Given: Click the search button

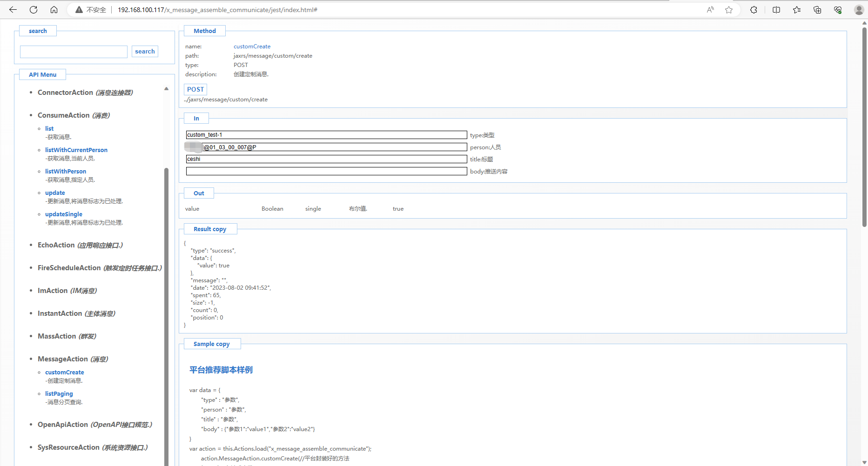Looking at the screenshot, I should tap(145, 52).
